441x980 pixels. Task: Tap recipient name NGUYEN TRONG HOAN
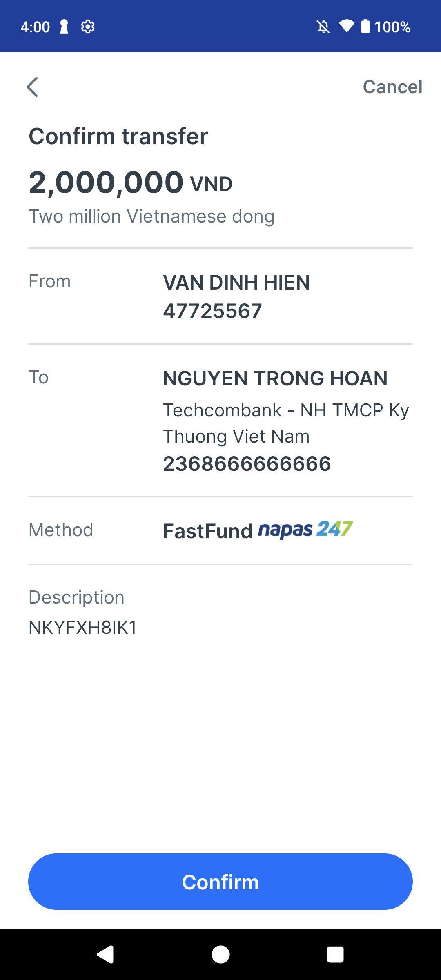click(x=275, y=378)
